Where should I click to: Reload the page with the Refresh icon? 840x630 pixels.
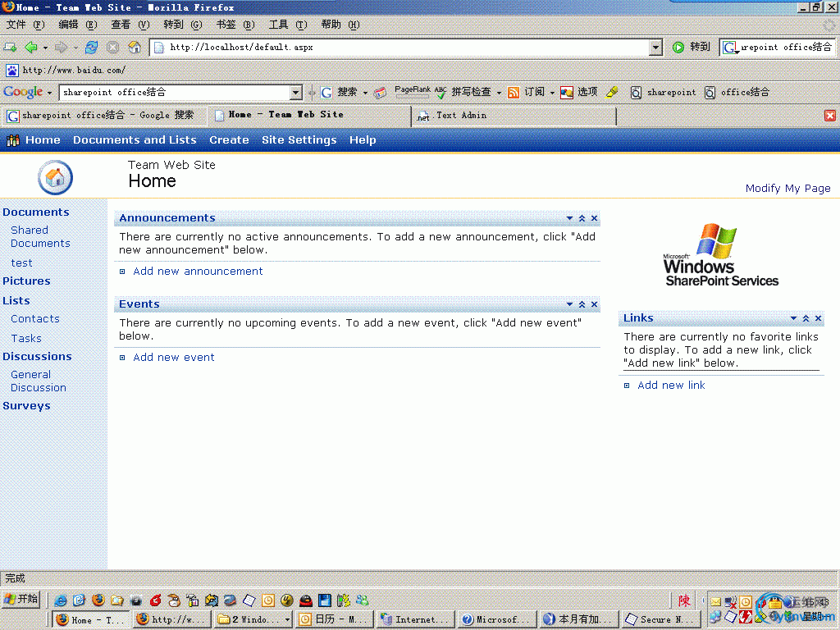[92, 47]
